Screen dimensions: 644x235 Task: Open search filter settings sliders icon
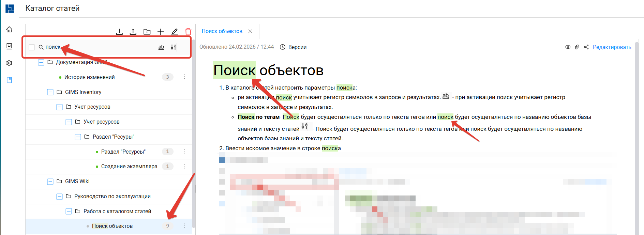tap(174, 47)
